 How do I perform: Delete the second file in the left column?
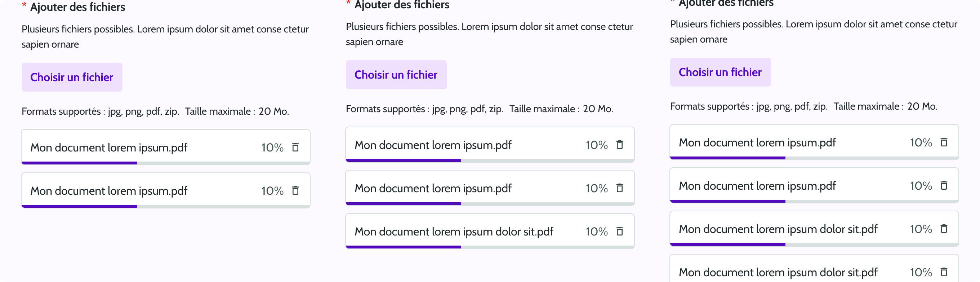tap(296, 191)
